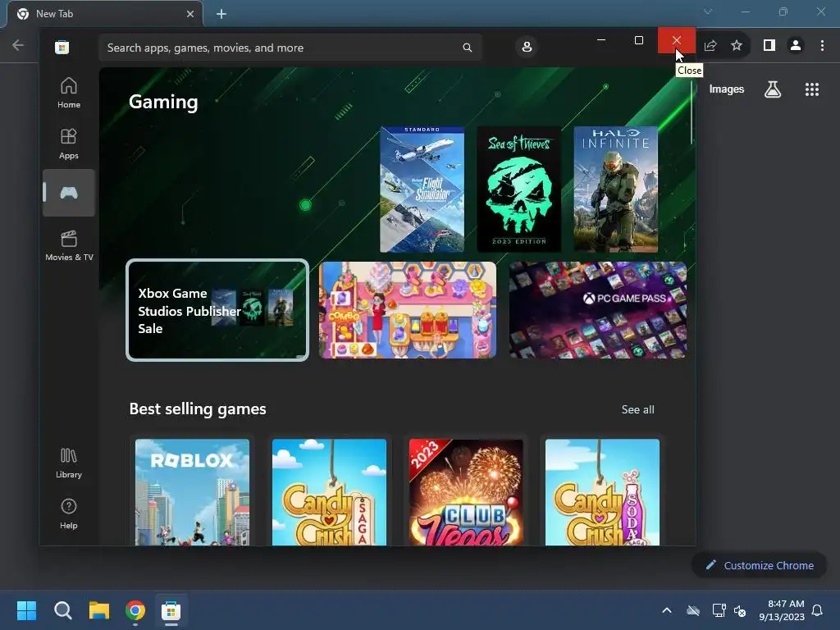Open Halo Infinite game cover
The image size is (840, 630).
click(x=615, y=189)
